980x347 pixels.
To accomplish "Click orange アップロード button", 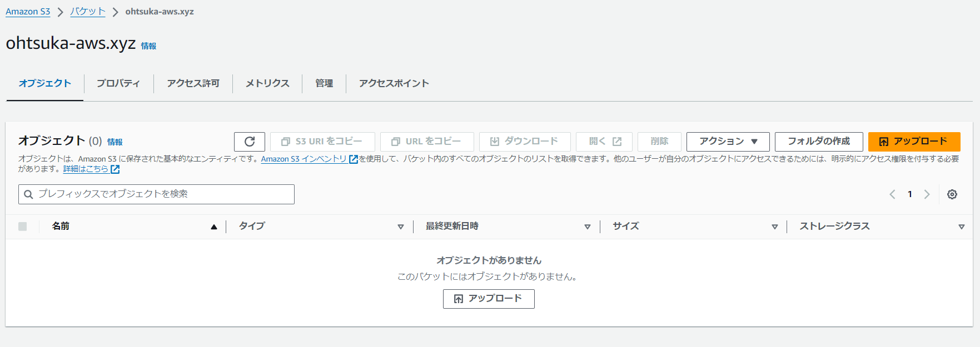I will coord(914,142).
